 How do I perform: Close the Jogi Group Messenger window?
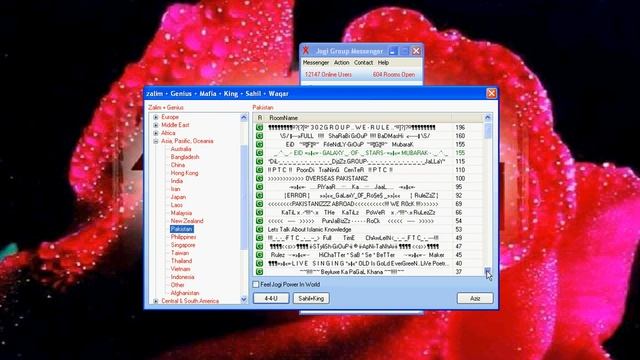click(x=416, y=51)
